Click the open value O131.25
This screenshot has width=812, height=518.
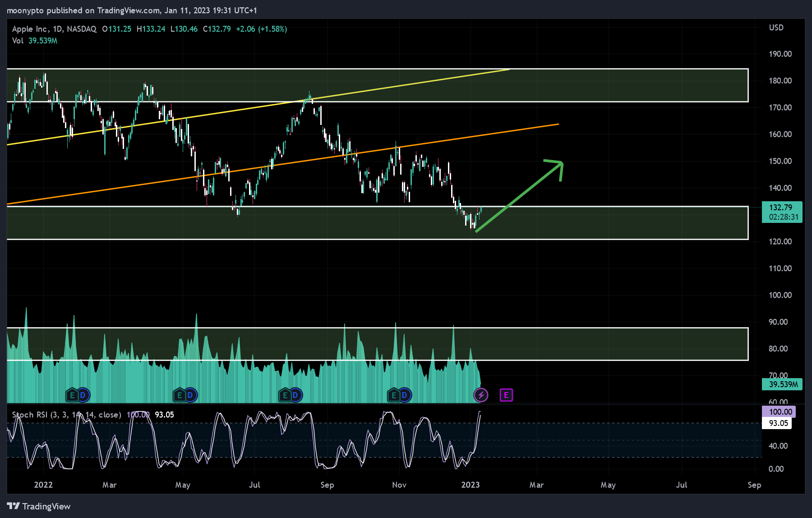(117, 29)
